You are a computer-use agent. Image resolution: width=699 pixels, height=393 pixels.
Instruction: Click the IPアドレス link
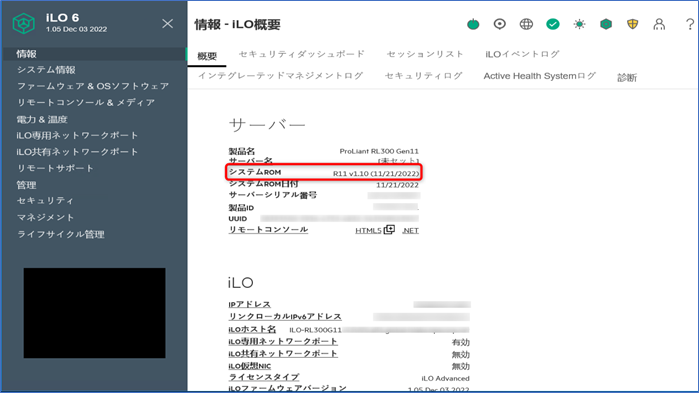coord(250,304)
